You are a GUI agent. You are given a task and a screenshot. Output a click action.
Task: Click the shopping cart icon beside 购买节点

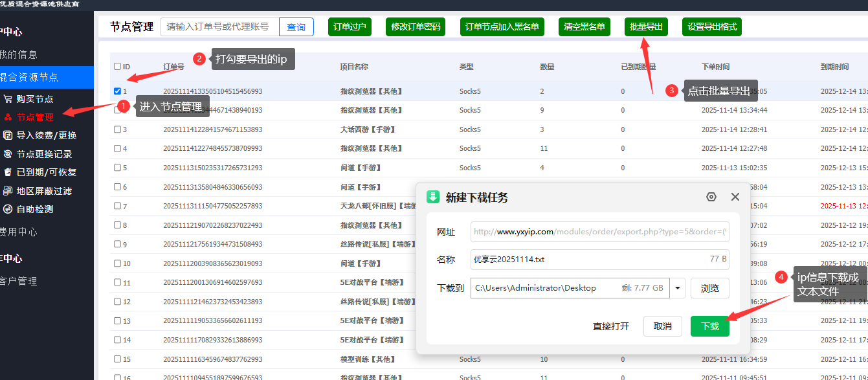click(8, 99)
